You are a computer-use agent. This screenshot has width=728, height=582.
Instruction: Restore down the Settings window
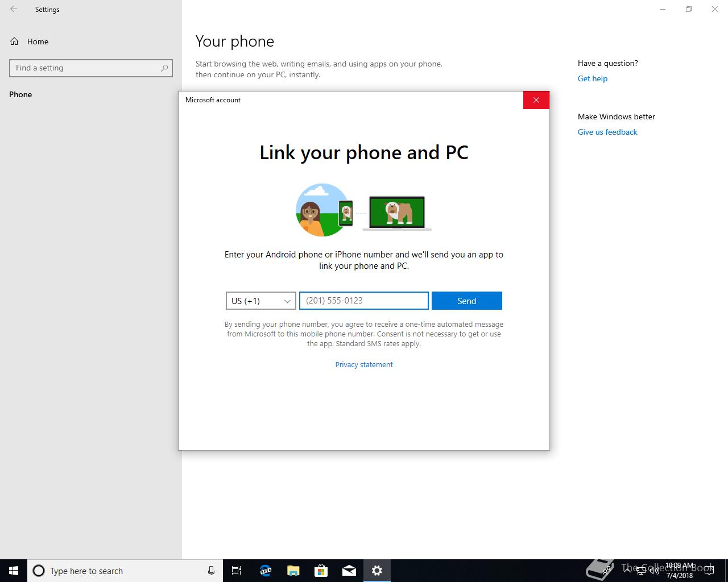pyautogui.click(x=689, y=9)
